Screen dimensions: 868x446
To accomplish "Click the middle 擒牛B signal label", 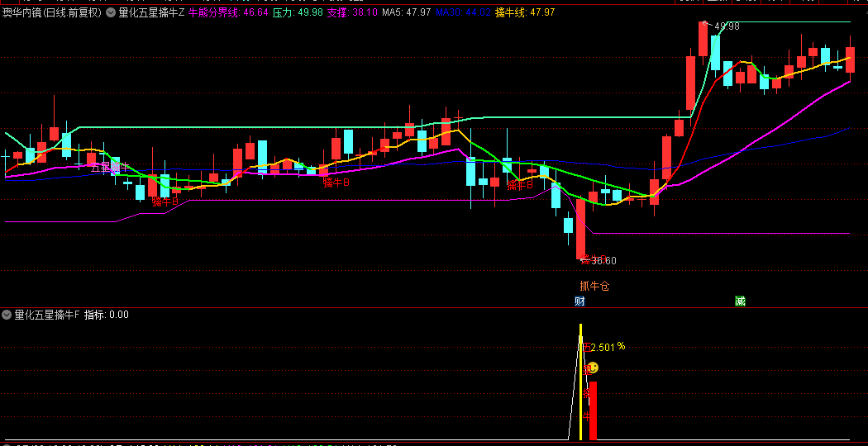I will click(x=336, y=183).
